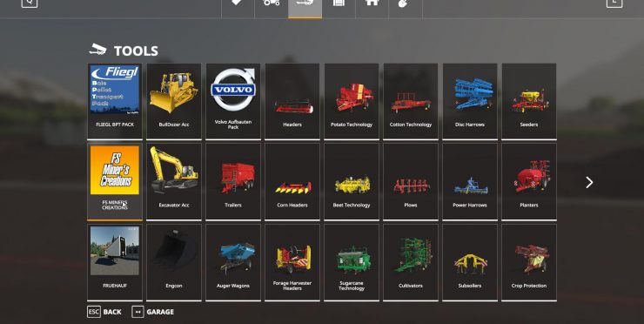Image resolution: width=644 pixels, height=324 pixels.
Task: Open the Beet Technology category
Action: coord(352,181)
